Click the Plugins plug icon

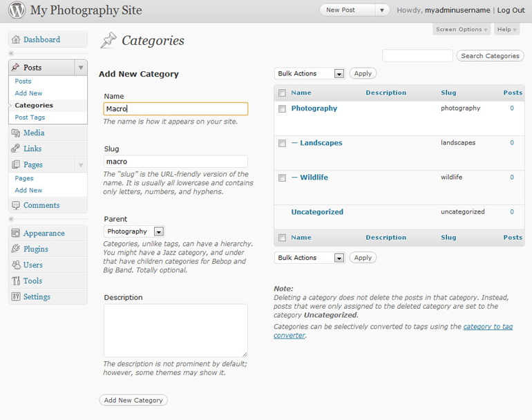pyautogui.click(x=17, y=249)
